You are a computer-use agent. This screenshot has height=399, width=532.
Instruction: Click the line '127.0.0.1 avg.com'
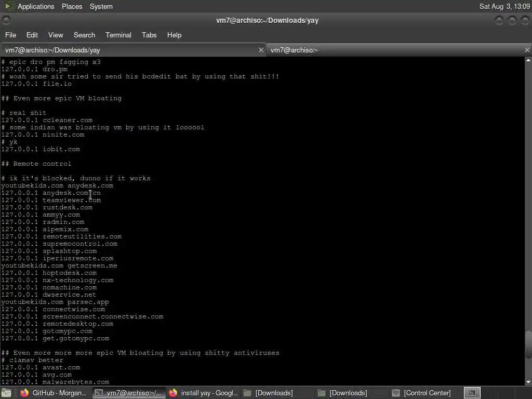pos(36,375)
